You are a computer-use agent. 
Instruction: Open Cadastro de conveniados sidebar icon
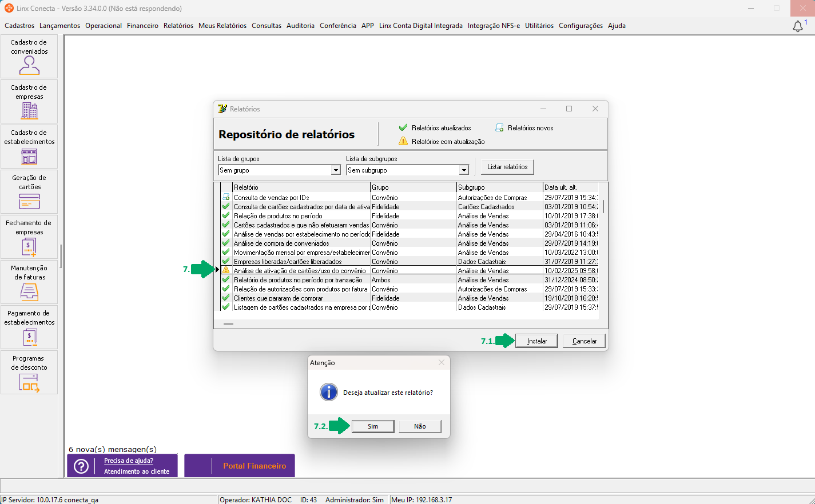29,66
